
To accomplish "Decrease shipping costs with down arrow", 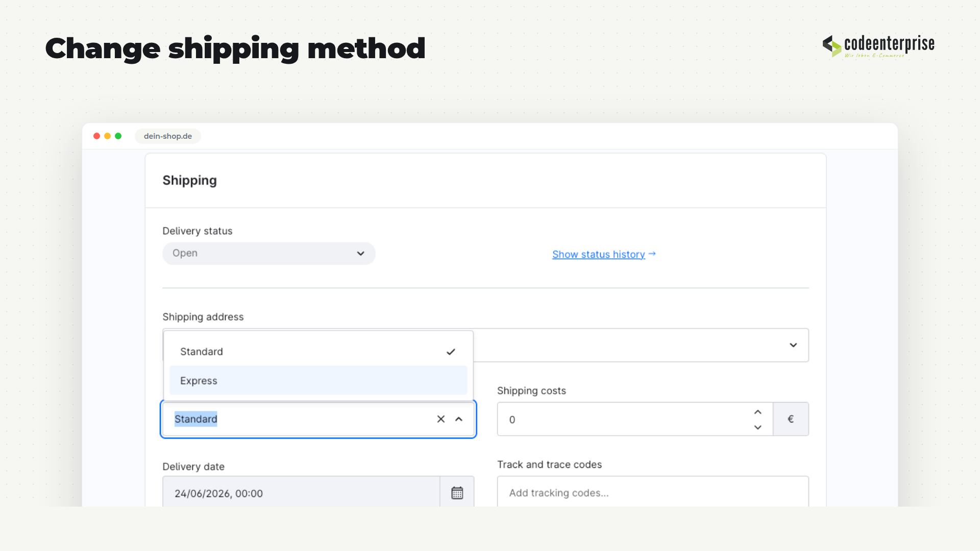I will [x=758, y=427].
